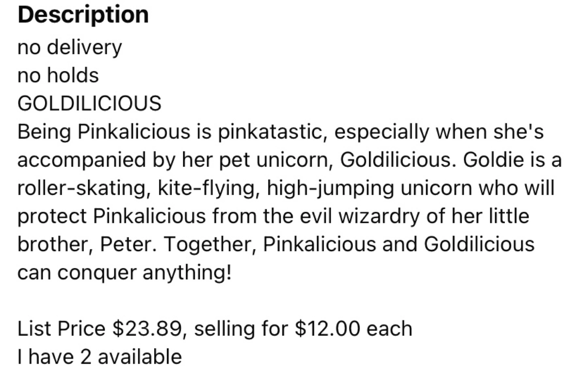
Task: Click the "no holds" line
Action: pyautogui.click(x=58, y=75)
